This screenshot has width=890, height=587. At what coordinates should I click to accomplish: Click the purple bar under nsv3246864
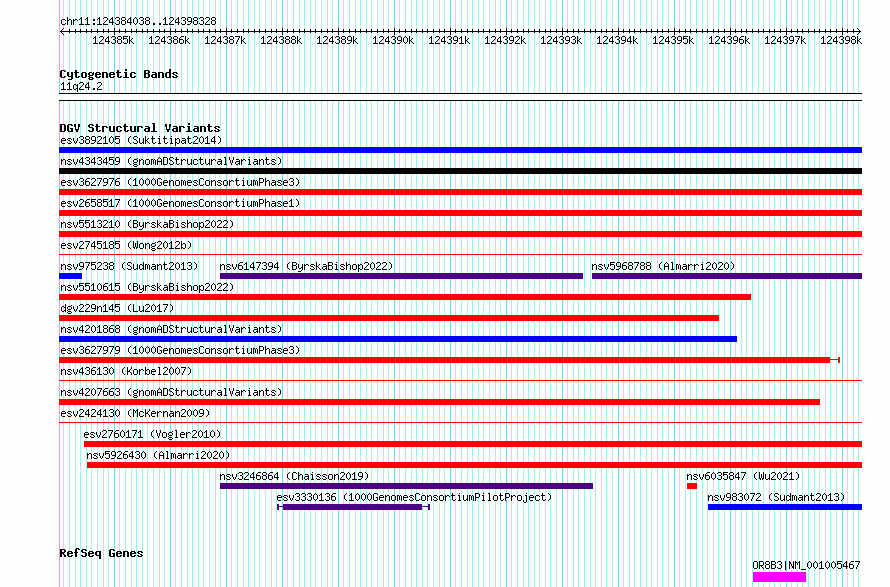pyautogui.click(x=406, y=486)
